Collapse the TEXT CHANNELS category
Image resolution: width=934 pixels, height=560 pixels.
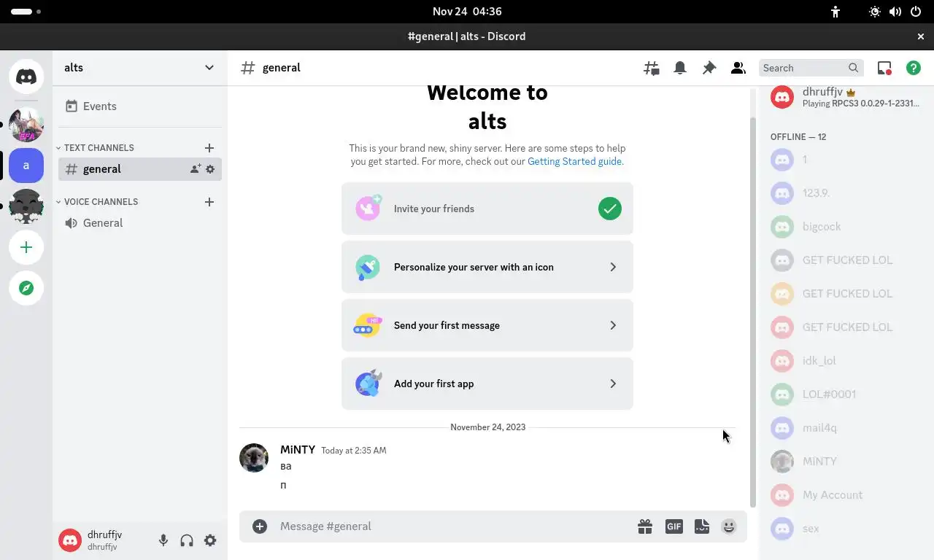click(x=96, y=148)
